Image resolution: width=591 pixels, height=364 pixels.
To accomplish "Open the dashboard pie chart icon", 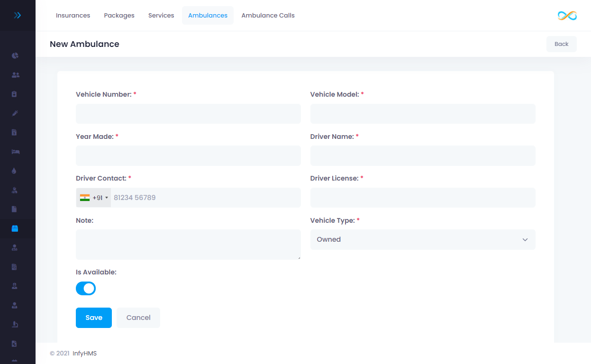I will pos(15,55).
